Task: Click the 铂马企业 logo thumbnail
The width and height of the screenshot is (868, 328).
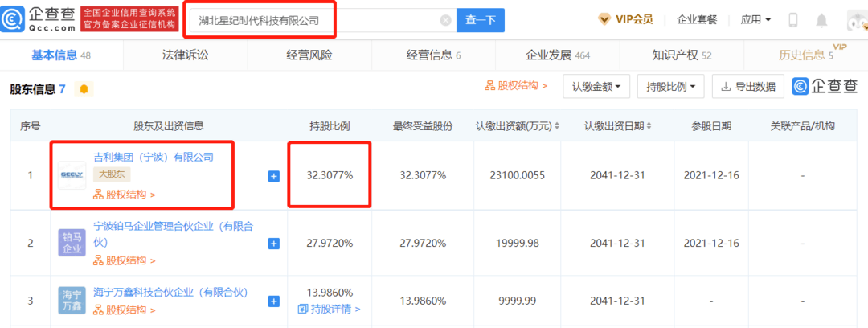Action: point(72,243)
